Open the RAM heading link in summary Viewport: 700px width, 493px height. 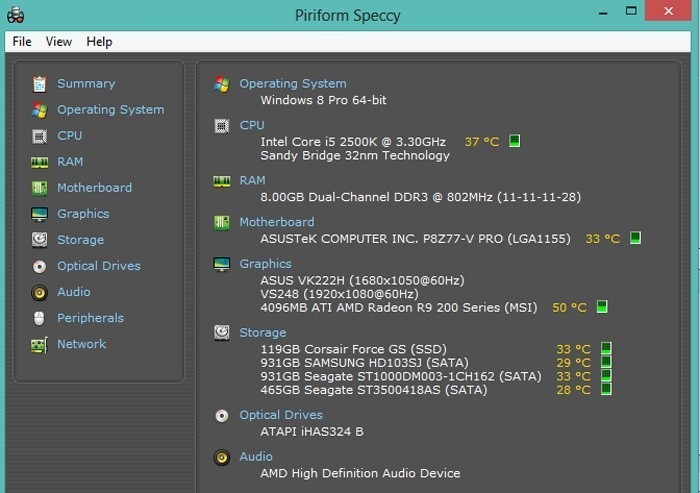[x=252, y=180]
